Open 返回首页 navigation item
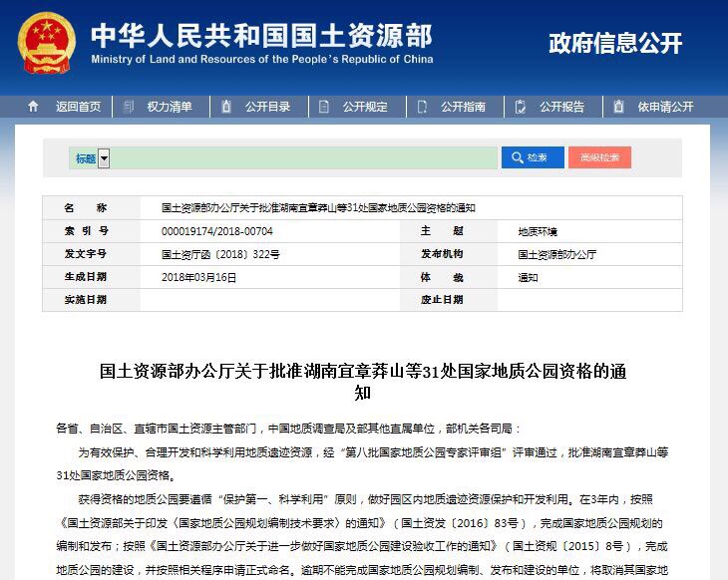The width and height of the screenshot is (728, 580). (78, 107)
